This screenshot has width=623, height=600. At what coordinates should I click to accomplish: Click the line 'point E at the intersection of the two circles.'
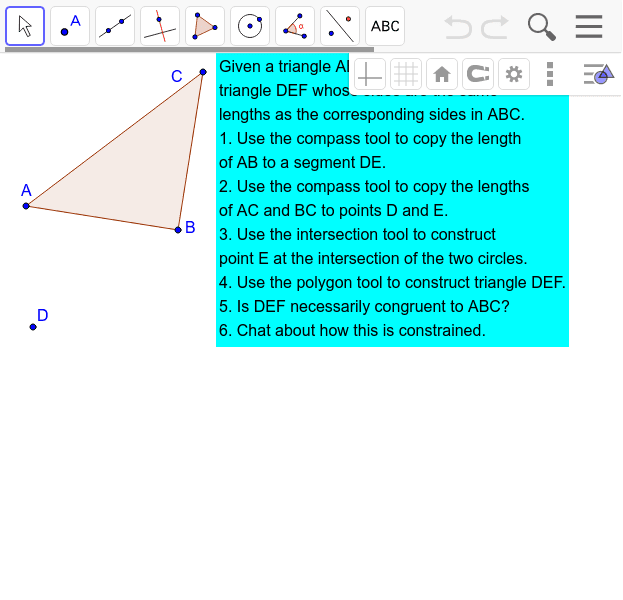pos(373,259)
